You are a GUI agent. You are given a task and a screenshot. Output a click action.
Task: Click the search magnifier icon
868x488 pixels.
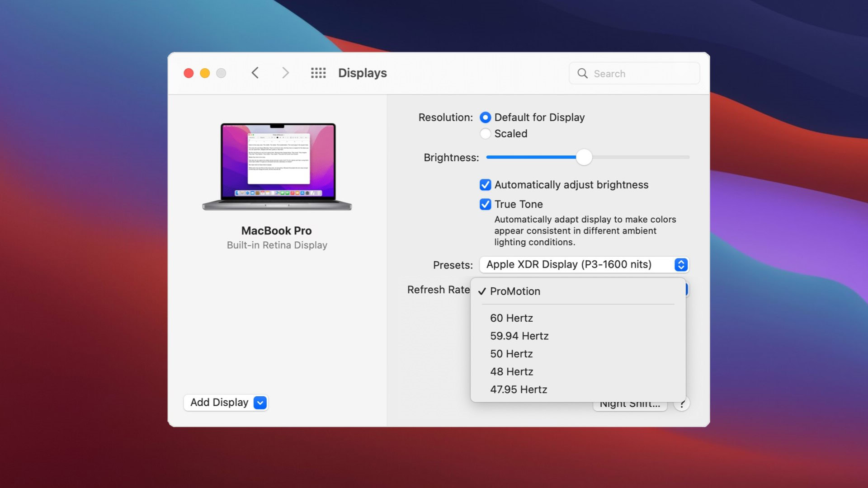click(582, 74)
